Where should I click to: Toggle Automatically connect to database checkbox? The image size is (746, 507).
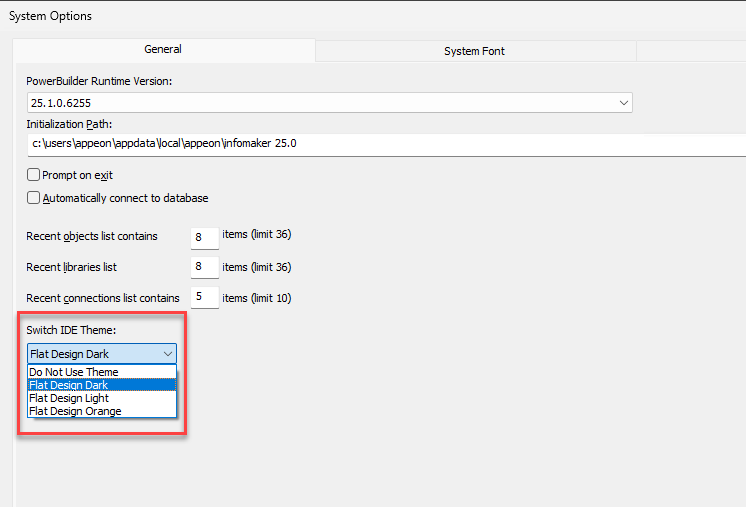click(34, 198)
